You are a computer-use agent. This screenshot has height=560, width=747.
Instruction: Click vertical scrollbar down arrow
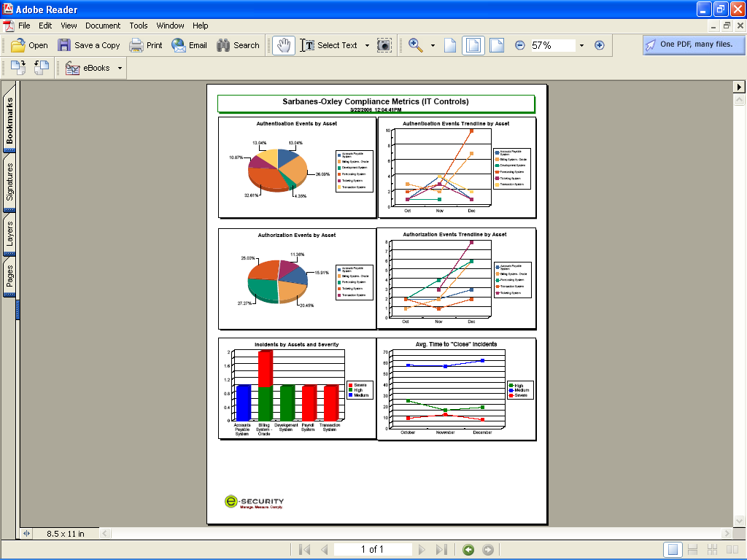click(x=739, y=521)
